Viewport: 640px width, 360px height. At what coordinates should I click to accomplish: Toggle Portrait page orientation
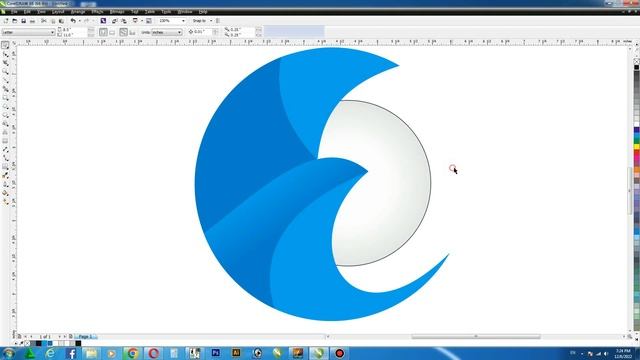[x=103, y=32]
